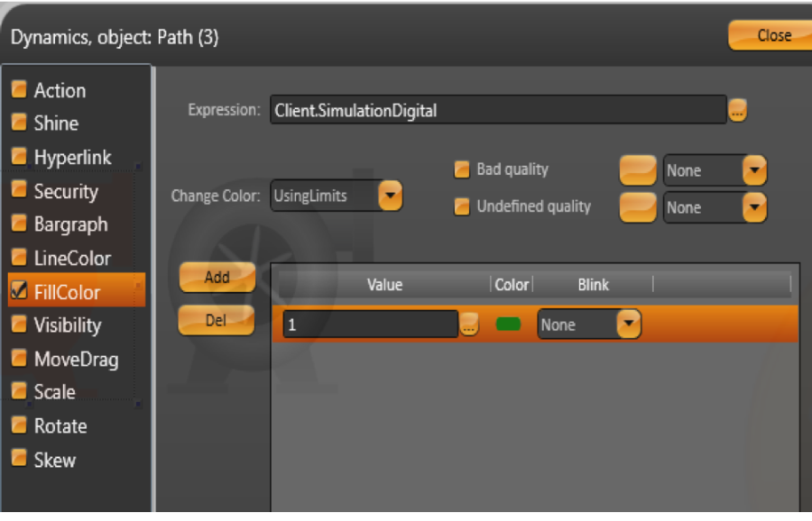This screenshot has height=521, width=812.
Task: Click the Shine dynamic icon
Action: (19, 123)
